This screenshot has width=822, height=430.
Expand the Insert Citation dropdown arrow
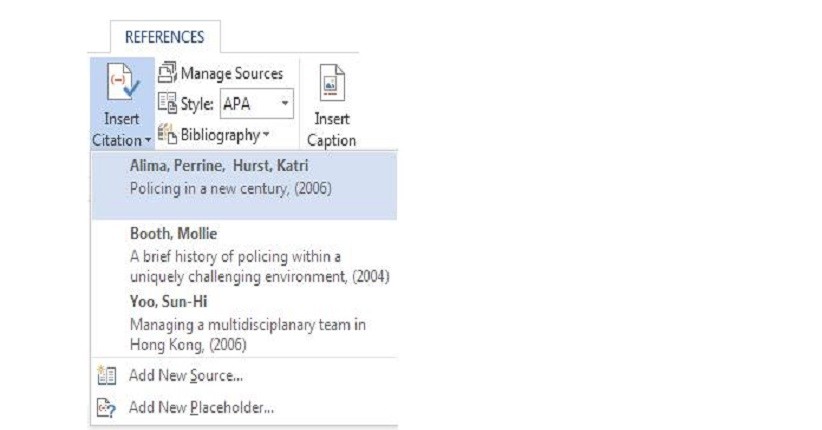click(x=146, y=141)
